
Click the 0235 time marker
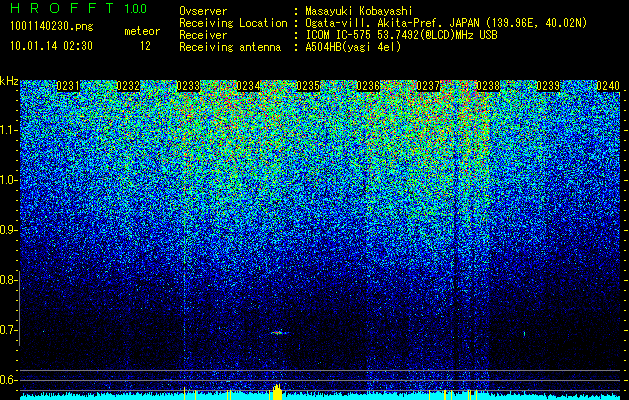click(308, 86)
